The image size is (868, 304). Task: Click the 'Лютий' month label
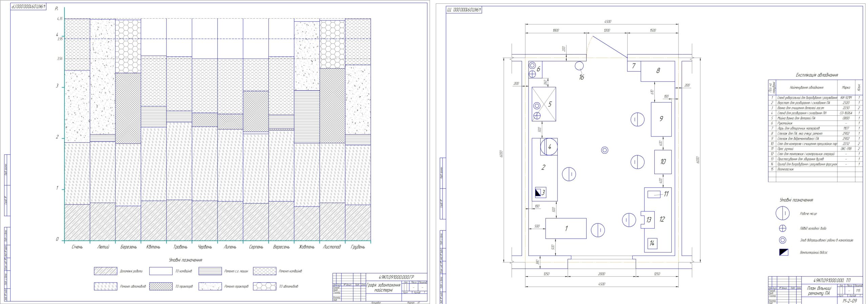coord(103,247)
